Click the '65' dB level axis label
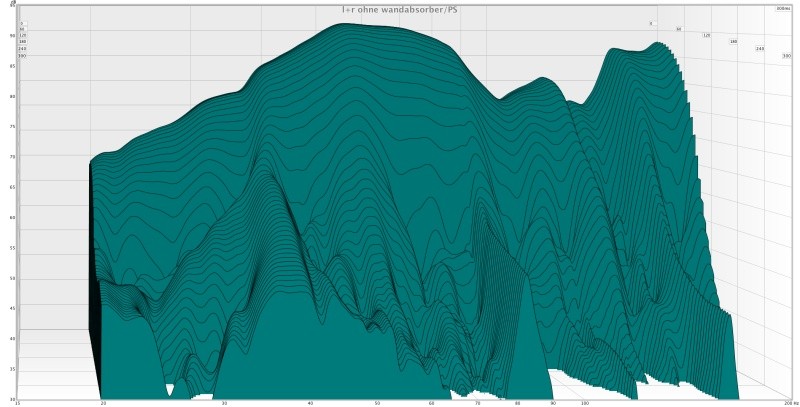800x407 pixels. point(12,187)
